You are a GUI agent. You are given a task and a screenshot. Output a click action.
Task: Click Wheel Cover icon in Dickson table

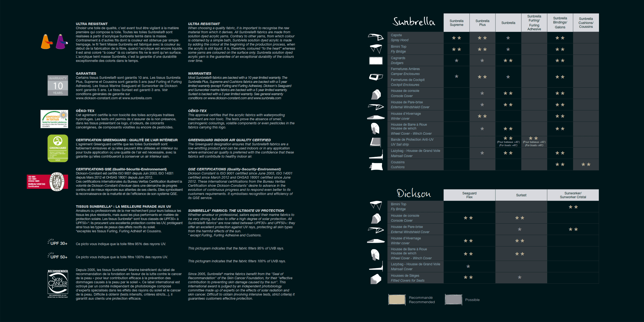click(x=375, y=255)
